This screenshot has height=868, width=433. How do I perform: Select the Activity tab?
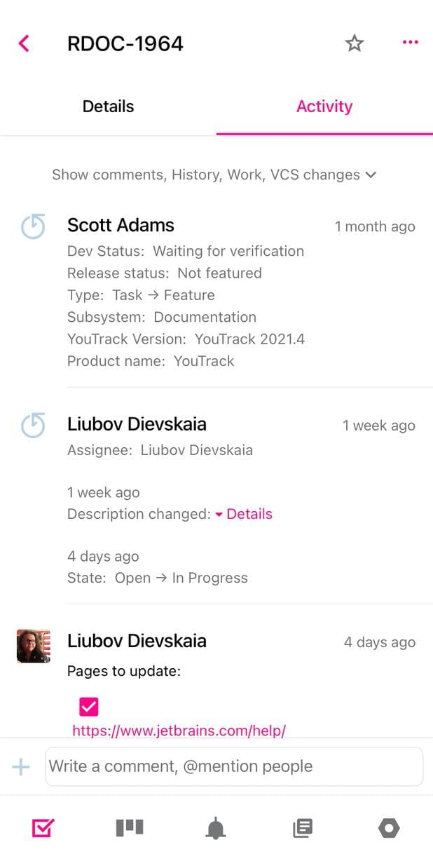(324, 106)
